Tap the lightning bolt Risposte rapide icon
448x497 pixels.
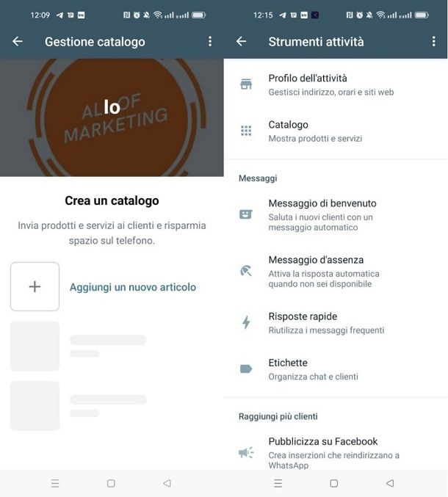246,322
